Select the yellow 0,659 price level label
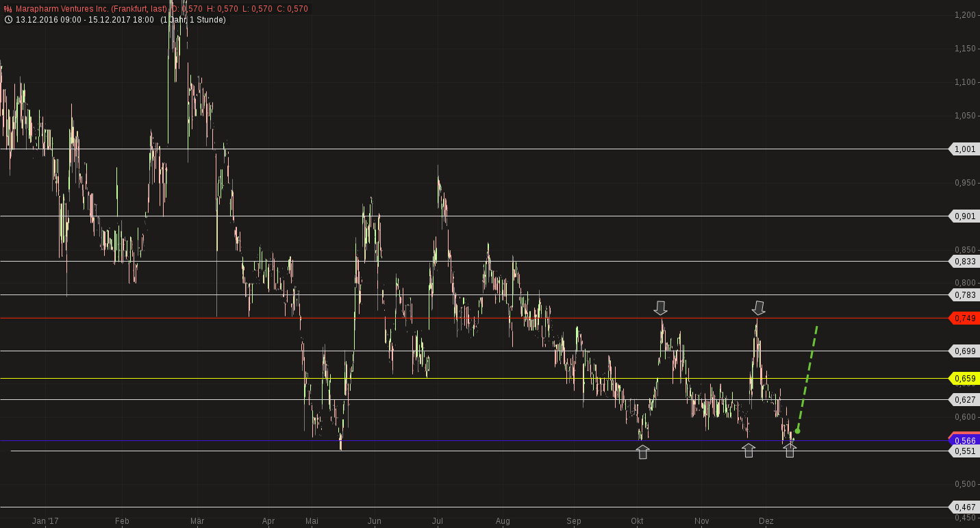Viewport: 980px width, 528px height. click(x=964, y=378)
